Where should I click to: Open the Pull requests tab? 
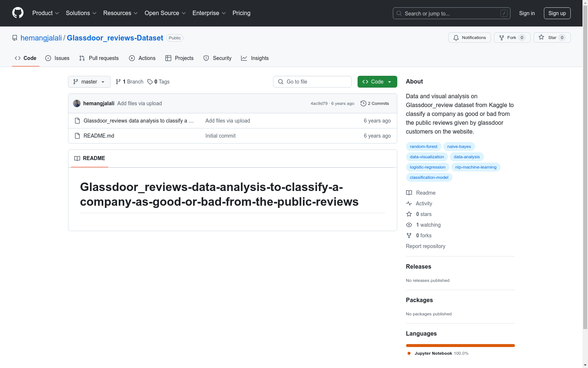point(99,58)
